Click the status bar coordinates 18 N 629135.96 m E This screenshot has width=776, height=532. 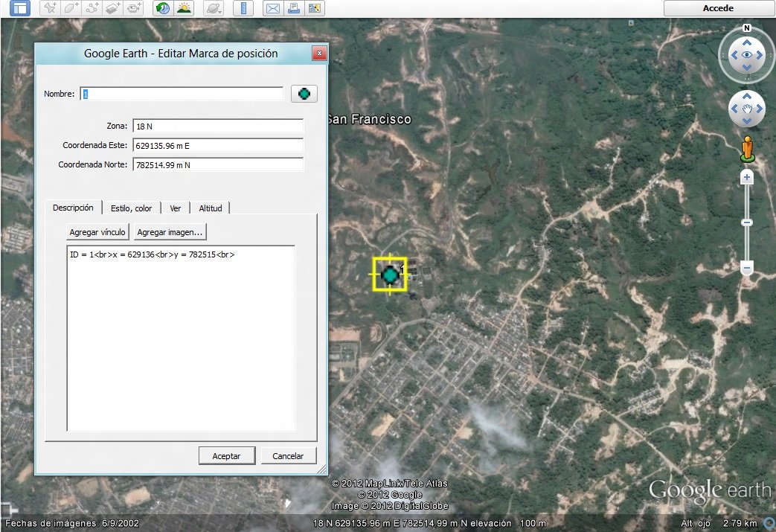coord(356,523)
